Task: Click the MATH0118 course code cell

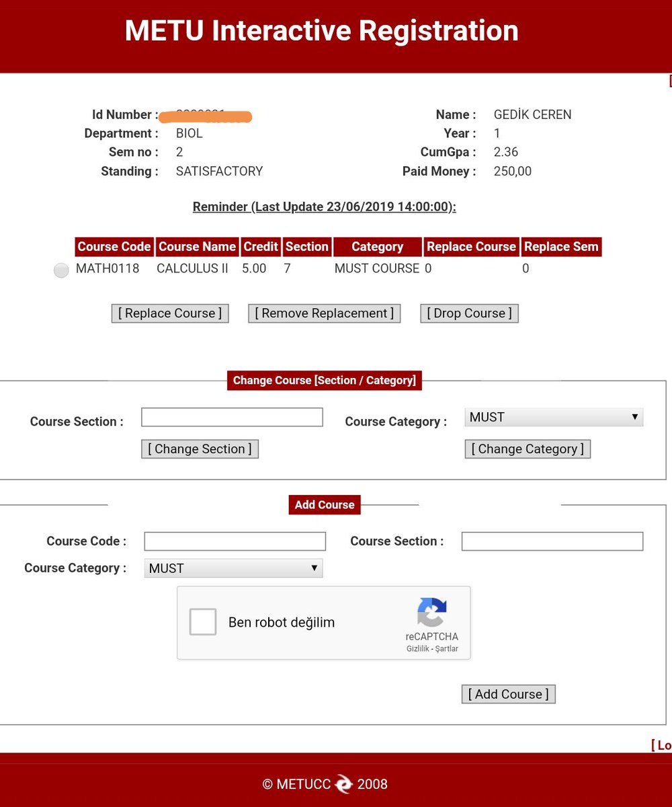Action: [x=108, y=268]
